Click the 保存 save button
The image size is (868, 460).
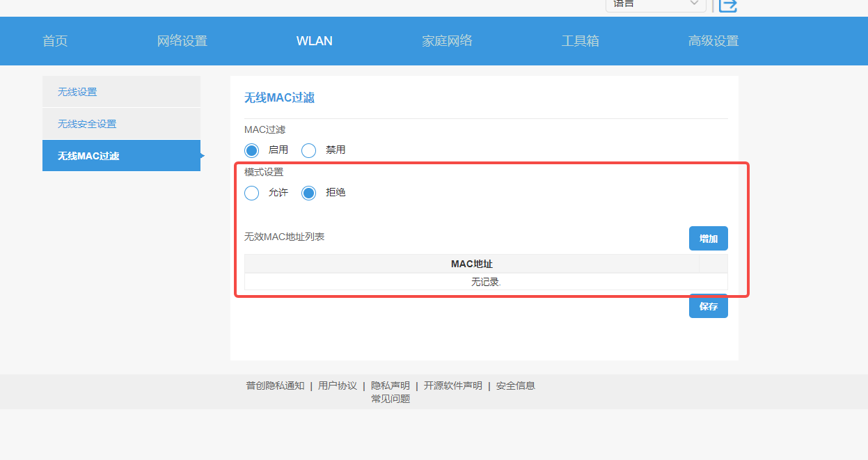coord(708,306)
